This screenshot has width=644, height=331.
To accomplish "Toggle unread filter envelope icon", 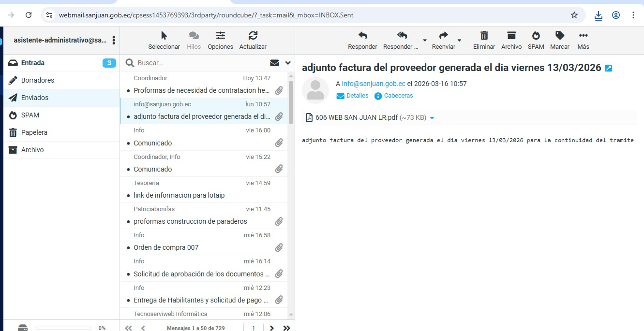I will click(274, 63).
